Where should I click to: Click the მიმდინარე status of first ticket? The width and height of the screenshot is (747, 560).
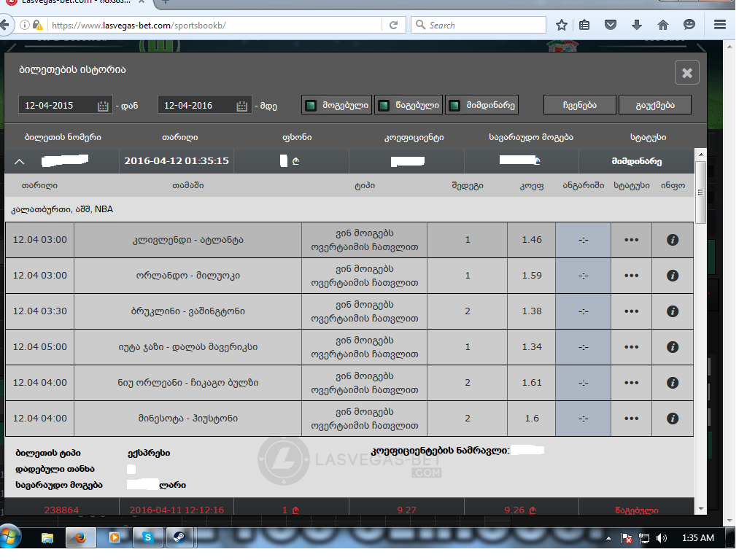pos(636,162)
